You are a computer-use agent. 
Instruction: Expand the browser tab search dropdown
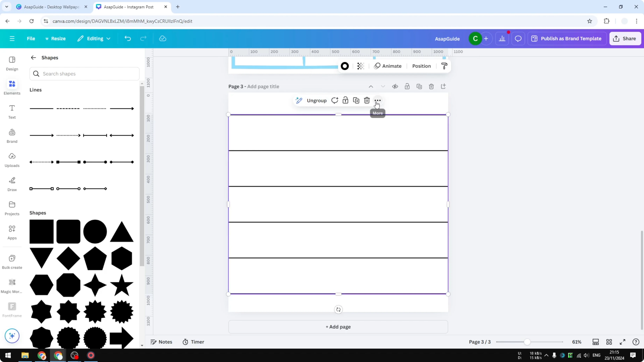7,7
